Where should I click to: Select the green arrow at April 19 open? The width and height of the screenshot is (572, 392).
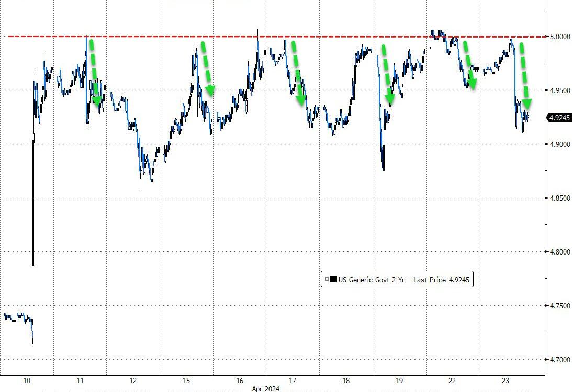387,74
